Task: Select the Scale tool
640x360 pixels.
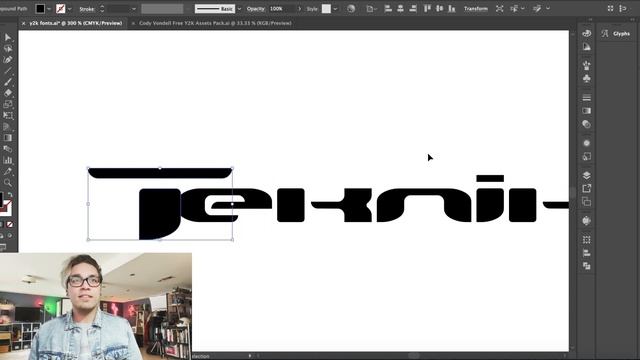Action: 8,104
